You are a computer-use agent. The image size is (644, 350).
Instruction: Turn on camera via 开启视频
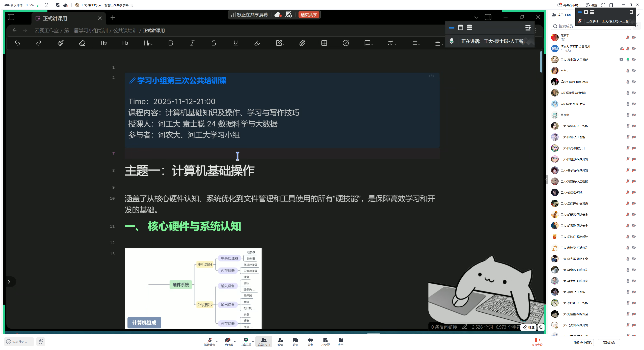[x=228, y=341]
